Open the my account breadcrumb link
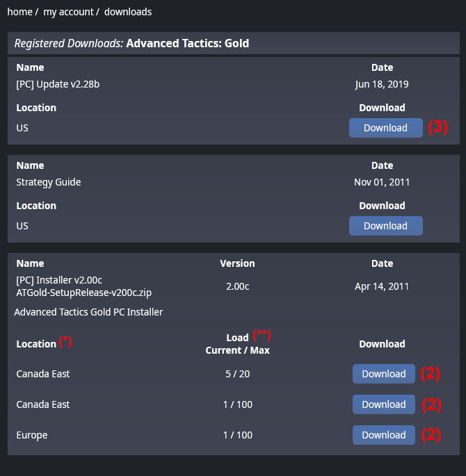The width and height of the screenshot is (466, 476). click(x=67, y=12)
